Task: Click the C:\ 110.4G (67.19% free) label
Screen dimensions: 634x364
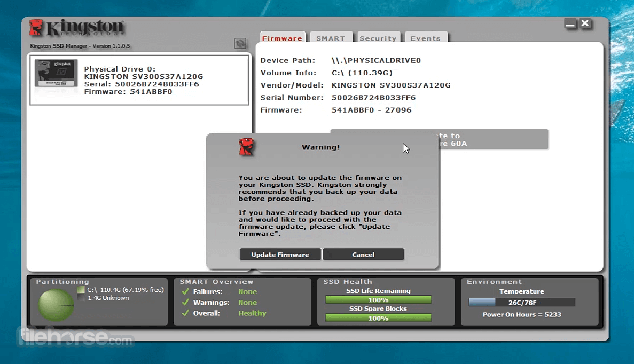Action: (x=126, y=290)
